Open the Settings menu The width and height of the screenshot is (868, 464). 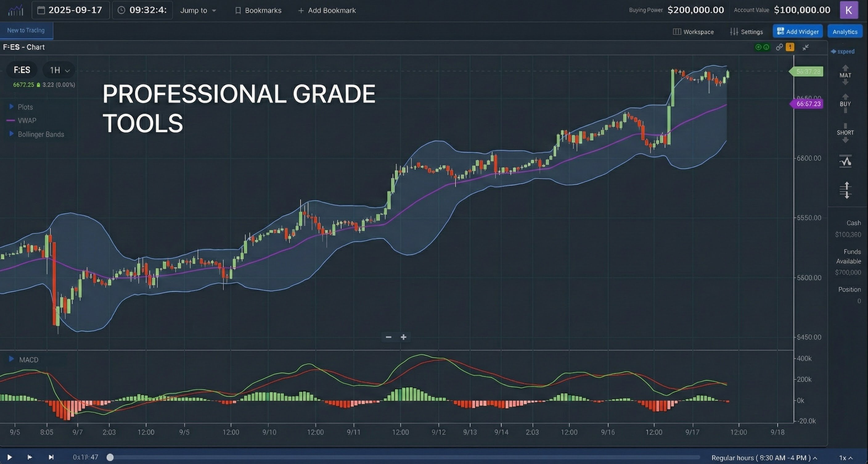tap(747, 31)
